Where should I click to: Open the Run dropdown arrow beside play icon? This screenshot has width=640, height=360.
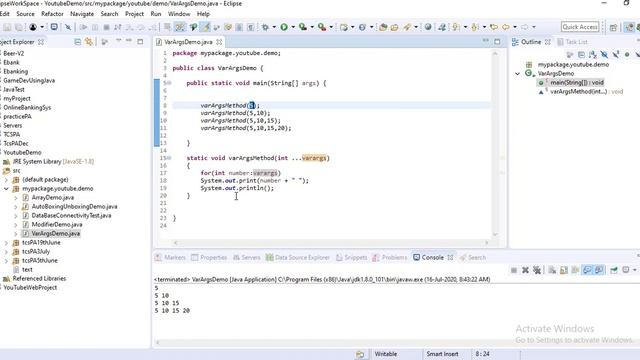[x=293, y=27]
